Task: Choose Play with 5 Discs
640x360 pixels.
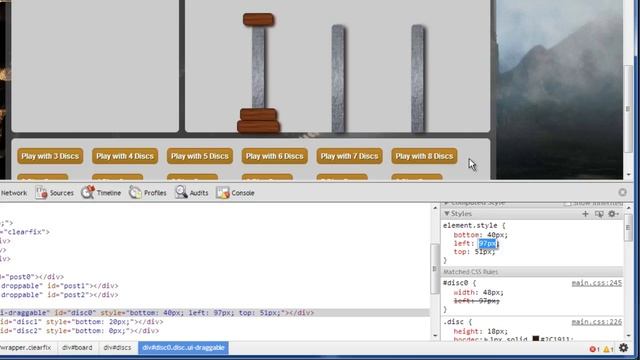Action: pyautogui.click(x=200, y=156)
